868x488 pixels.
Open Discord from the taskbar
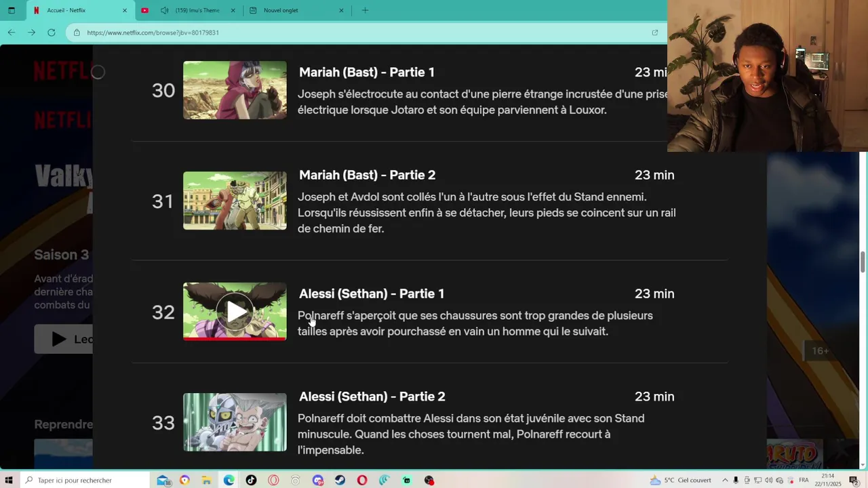tap(318, 480)
